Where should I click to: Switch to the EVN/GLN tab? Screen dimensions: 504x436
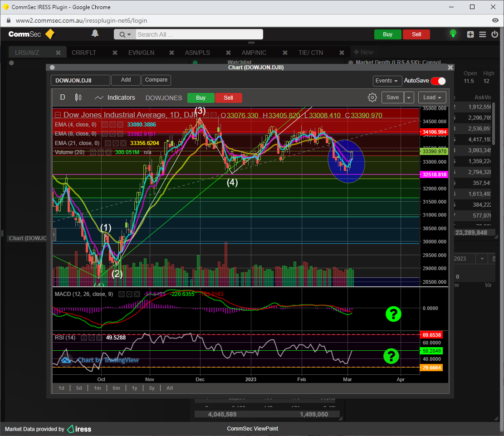142,53
